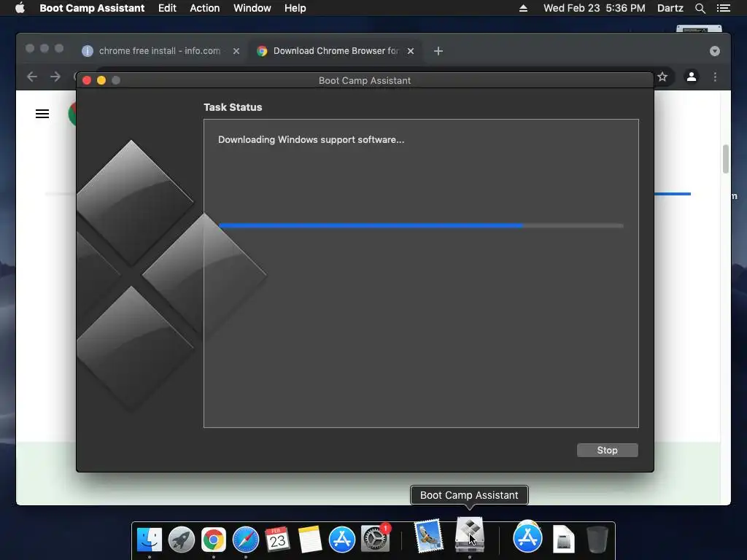Click Downloading Windows support software text
The height and width of the screenshot is (560, 747).
click(311, 139)
